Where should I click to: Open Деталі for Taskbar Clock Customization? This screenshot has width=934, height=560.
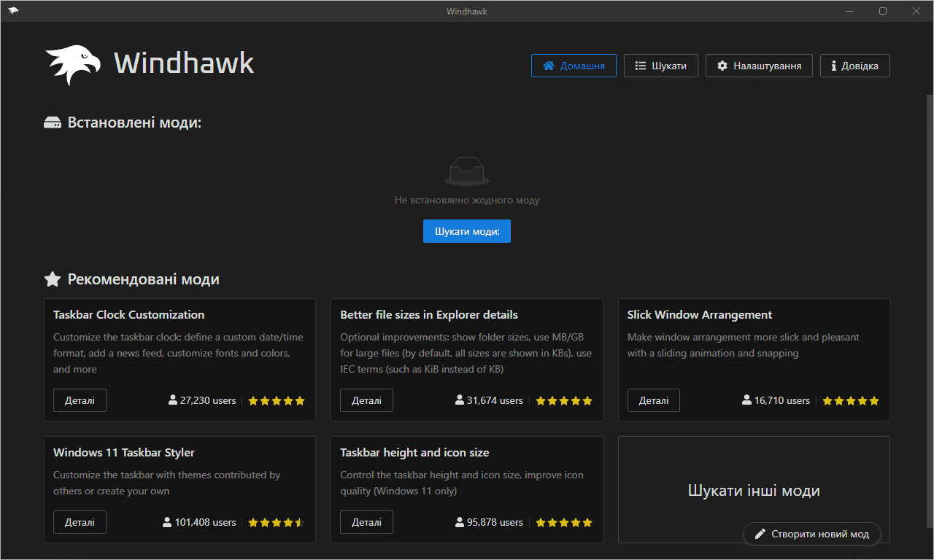pos(80,400)
